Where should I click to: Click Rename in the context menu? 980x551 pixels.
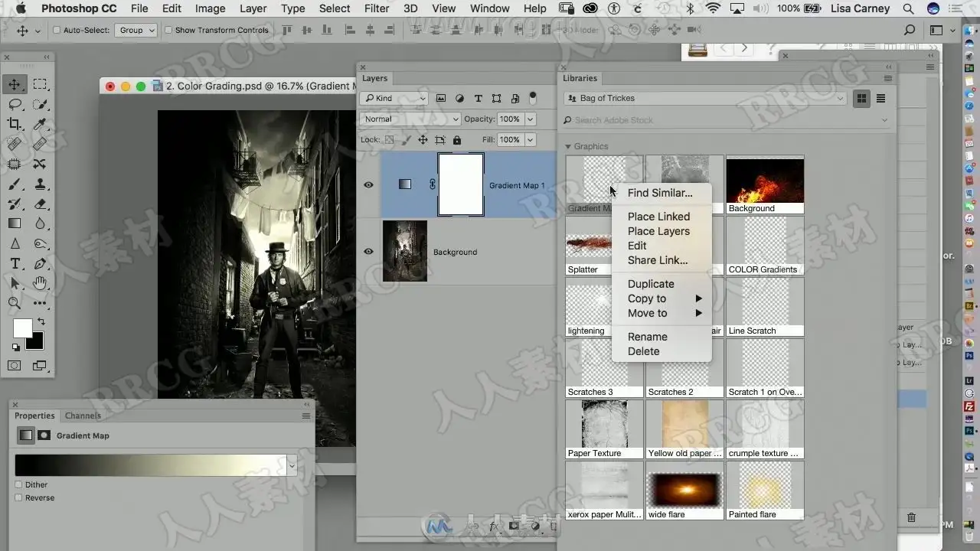(x=647, y=337)
